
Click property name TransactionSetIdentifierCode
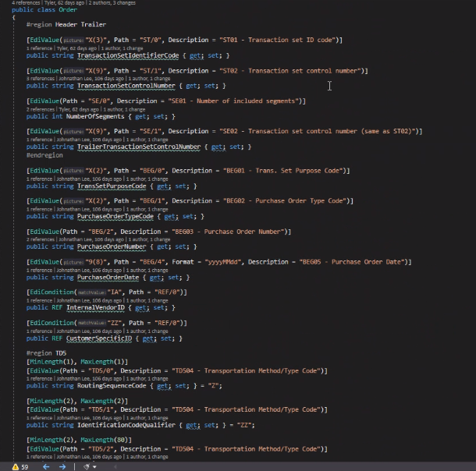pos(128,55)
